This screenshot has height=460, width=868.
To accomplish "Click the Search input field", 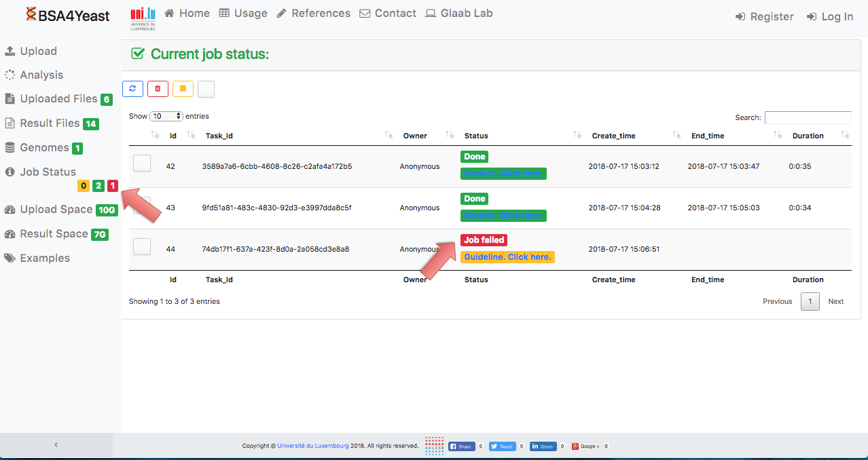I will point(808,117).
